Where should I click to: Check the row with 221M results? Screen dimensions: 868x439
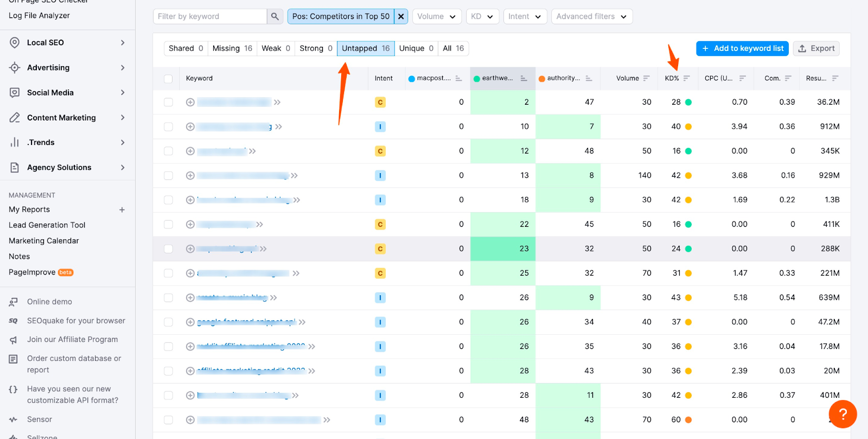pos(168,273)
